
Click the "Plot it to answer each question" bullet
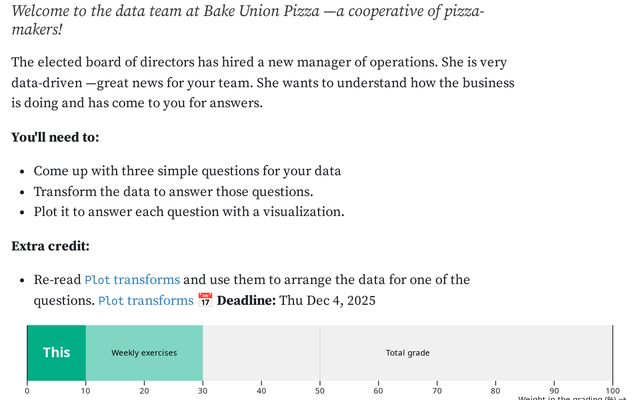(x=188, y=212)
